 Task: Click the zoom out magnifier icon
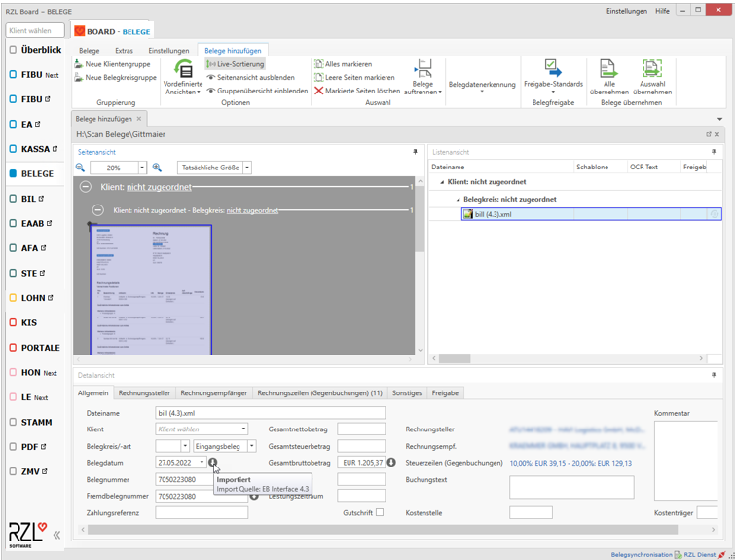[81, 168]
